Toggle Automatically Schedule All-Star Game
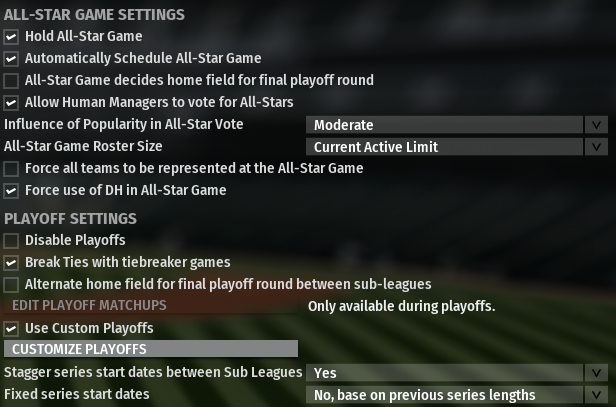616x407 pixels. click(x=11, y=59)
